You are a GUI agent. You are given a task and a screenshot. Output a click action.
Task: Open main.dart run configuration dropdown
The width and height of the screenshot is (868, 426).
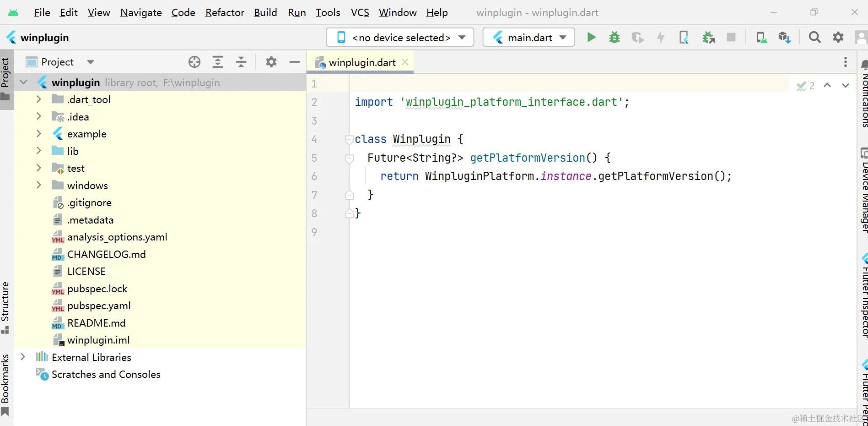tap(528, 38)
